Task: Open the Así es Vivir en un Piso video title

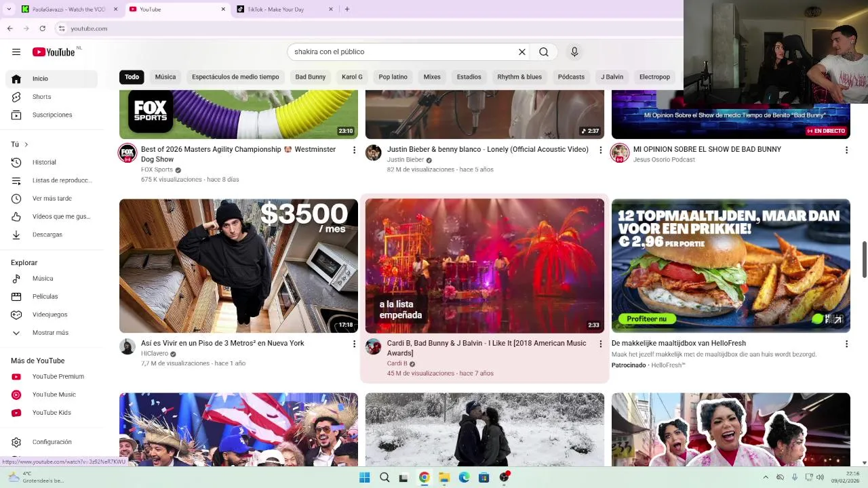Action: point(222,344)
